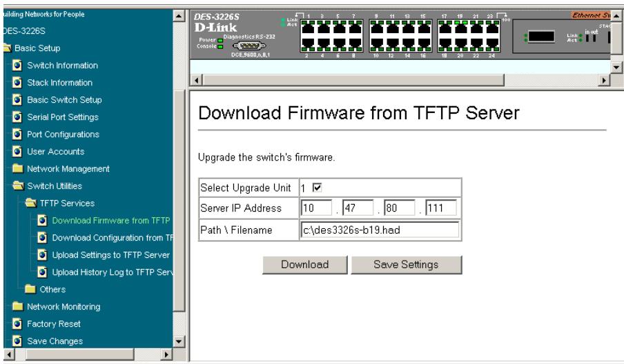Image resolution: width=624 pixels, height=364 pixels.
Task: Click port 1 on the switch panel
Action: (308, 28)
